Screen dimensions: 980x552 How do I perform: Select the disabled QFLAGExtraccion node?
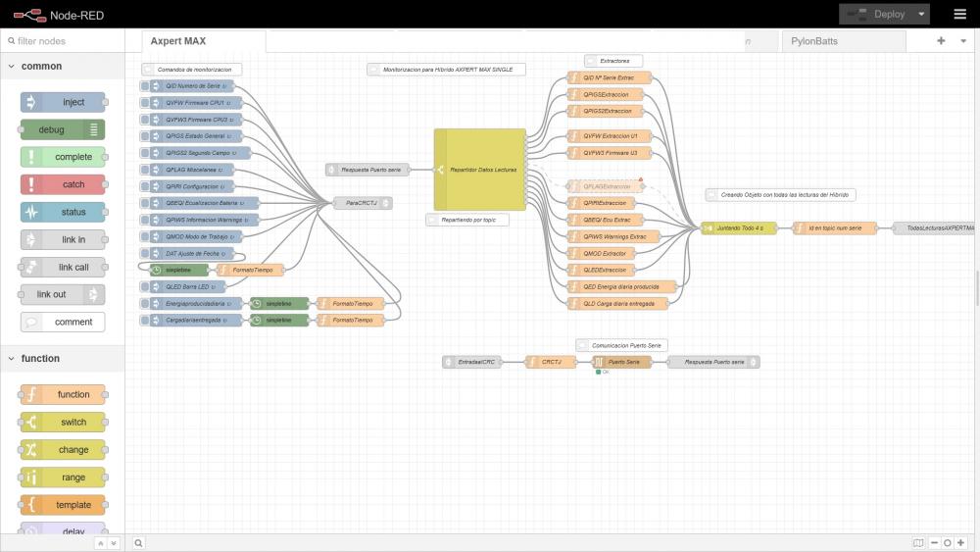605,186
